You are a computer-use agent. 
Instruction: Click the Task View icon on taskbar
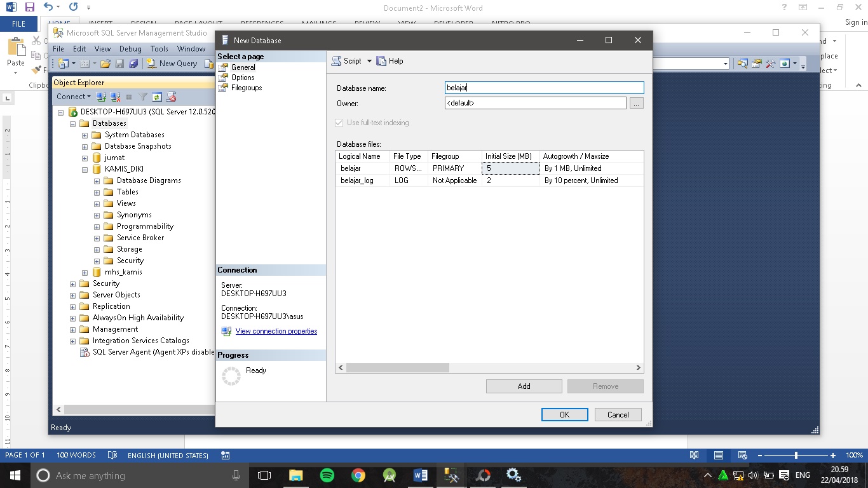tap(264, 475)
